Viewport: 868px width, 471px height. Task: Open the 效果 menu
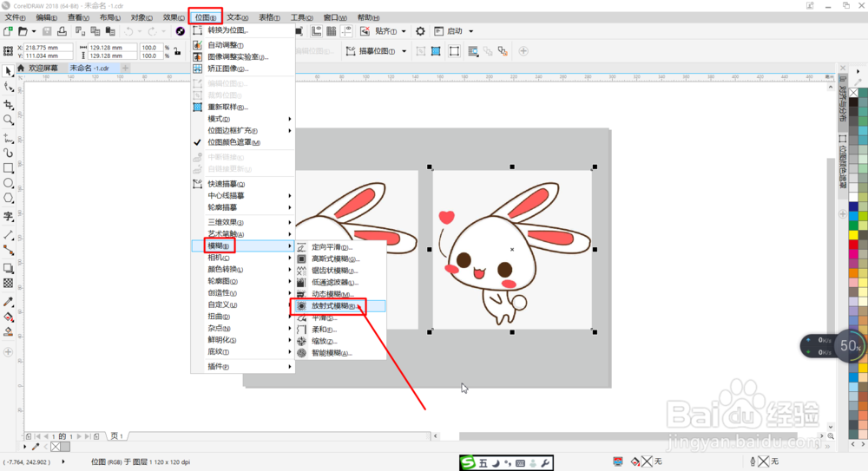174,17
